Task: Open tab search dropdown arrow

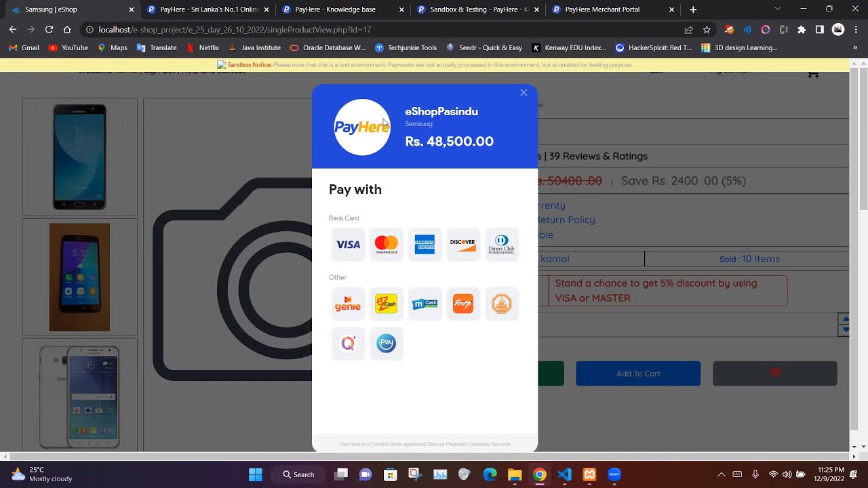Action: [x=778, y=9]
